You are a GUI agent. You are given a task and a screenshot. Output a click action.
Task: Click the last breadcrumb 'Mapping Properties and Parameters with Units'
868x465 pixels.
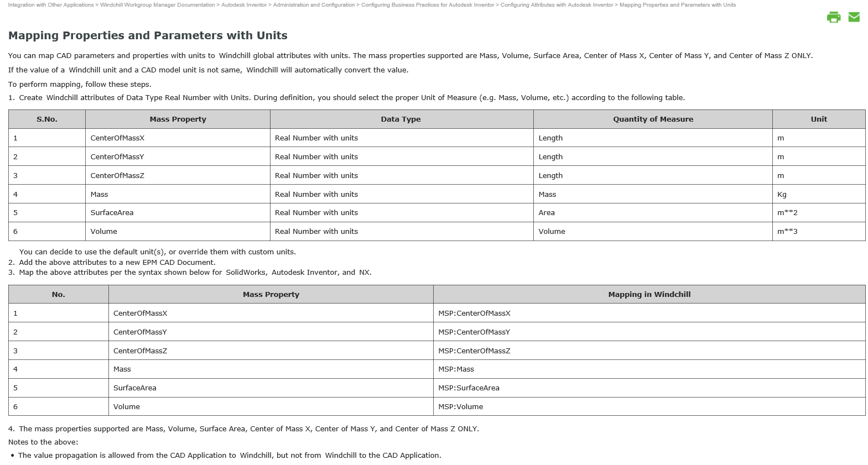(677, 5)
